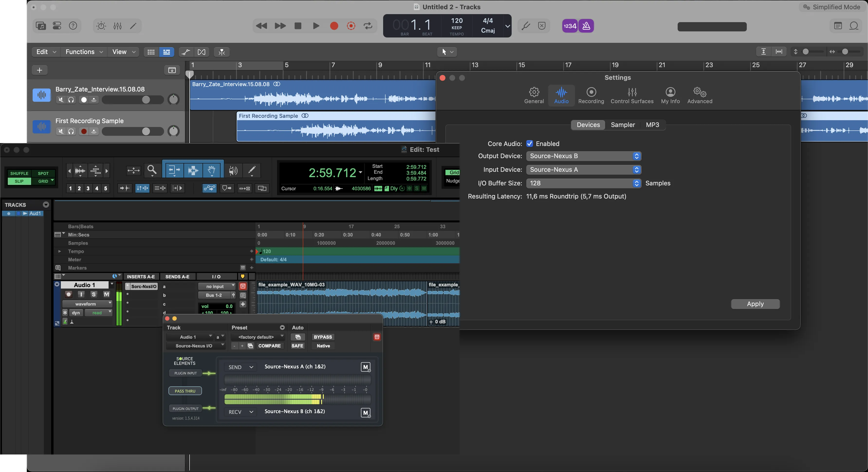Image resolution: width=868 pixels, height=472 pixels.
Task: Open the Library icon in Logic toolbar
Action: 41,26
